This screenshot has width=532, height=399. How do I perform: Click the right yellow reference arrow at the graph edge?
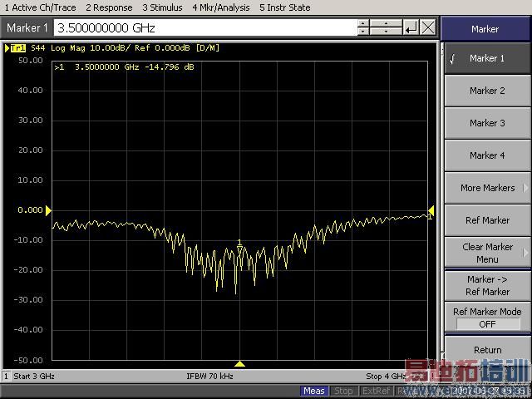point(431,210)
